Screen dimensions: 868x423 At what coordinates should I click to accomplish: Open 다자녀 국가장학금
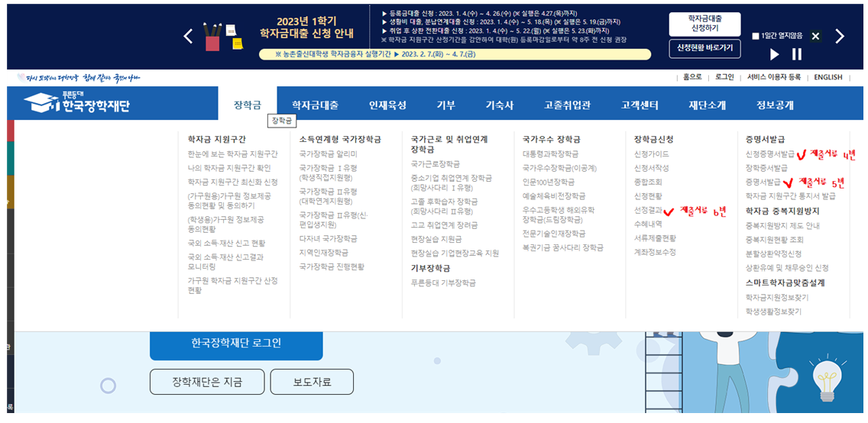point(329,238)
